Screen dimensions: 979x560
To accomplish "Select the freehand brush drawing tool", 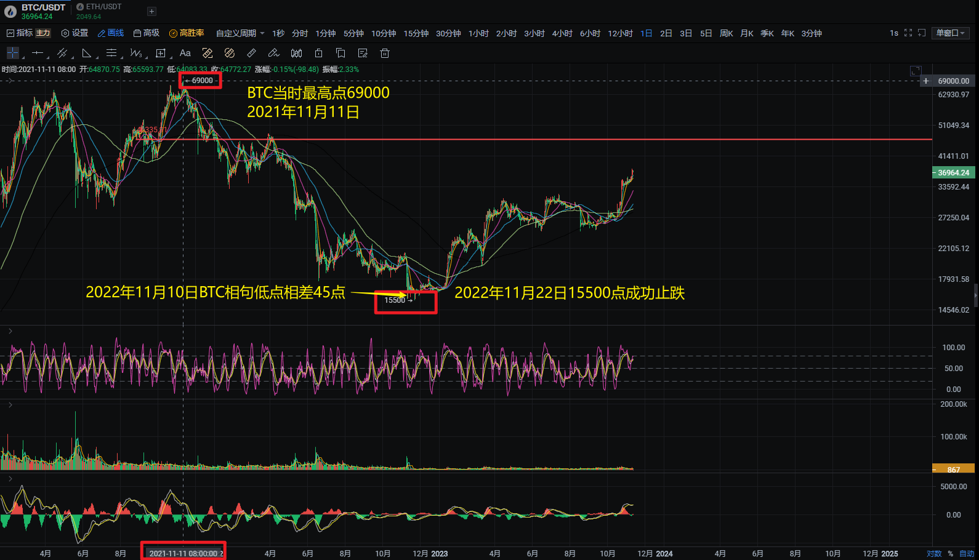I will pos(274,53).
